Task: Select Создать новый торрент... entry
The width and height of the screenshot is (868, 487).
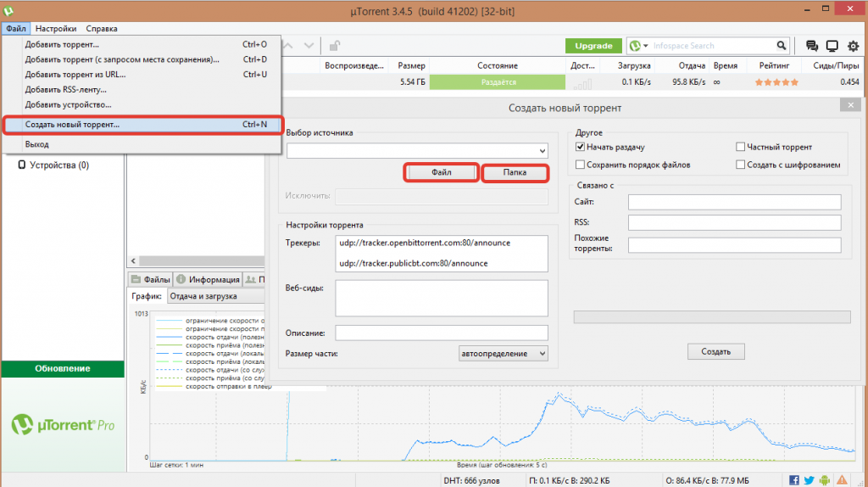Action: tap(142, 125)
